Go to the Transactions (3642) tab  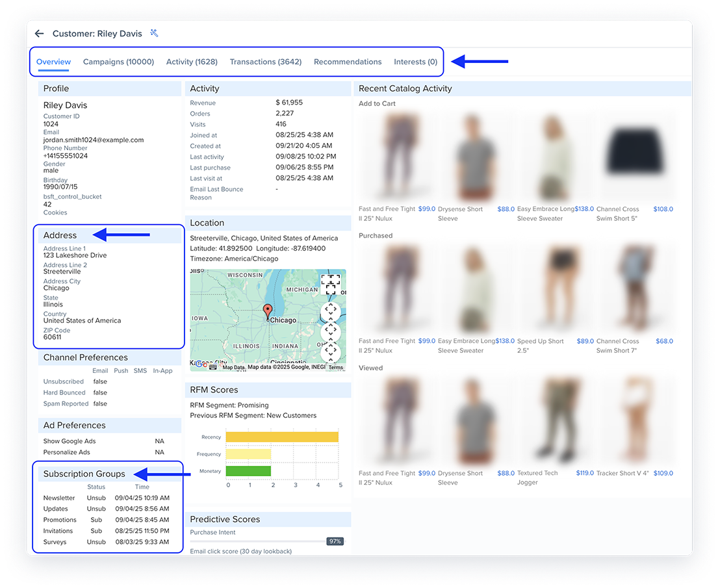tap(265, 62)
